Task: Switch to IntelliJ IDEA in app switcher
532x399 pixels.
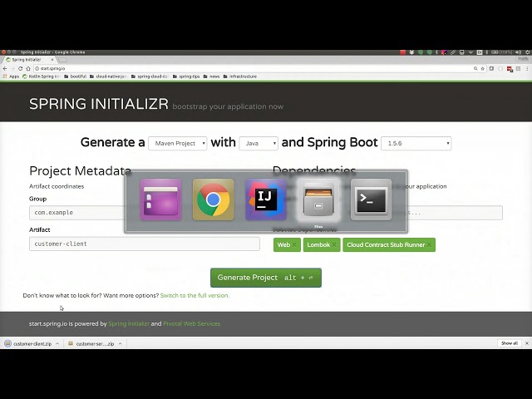Action: [x=266, y=199]
